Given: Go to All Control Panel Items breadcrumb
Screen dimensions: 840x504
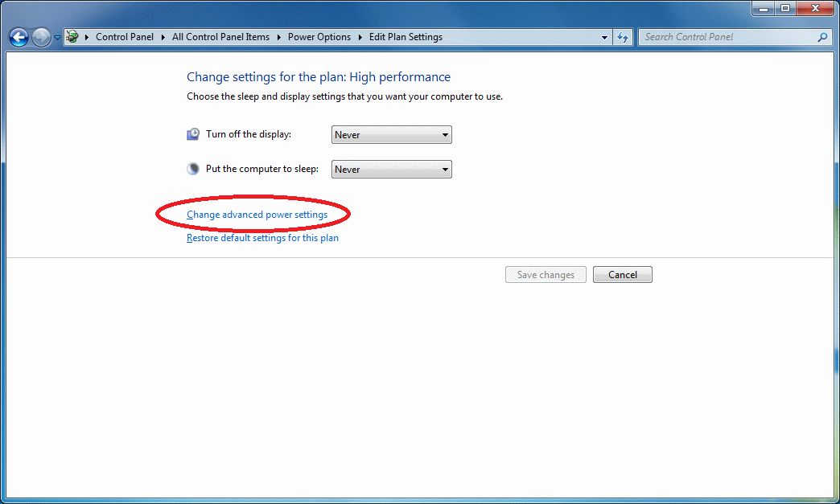Looking at the screenshot, I should click(x=220, y=37).
